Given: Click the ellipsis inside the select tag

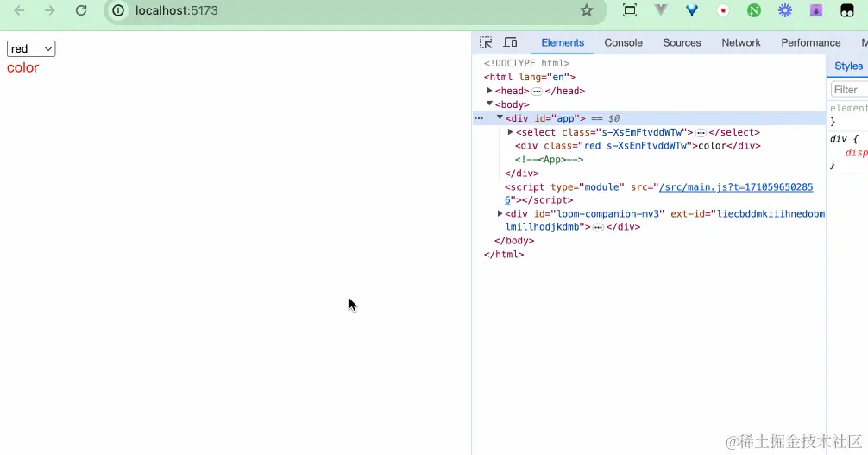Looking at the screenshot, I should tap(701, 133).
